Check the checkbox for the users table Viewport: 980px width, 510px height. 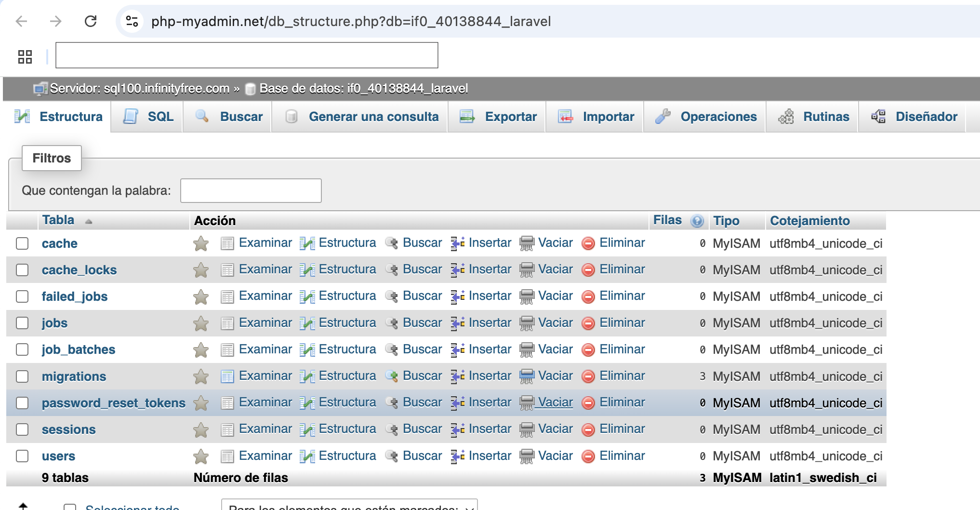pos(22,456)
